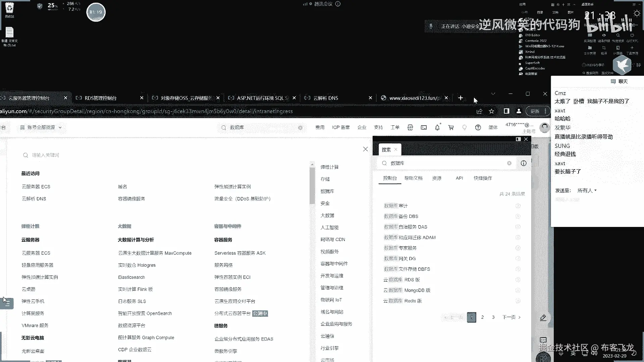Click the product list vertical scrollbar
The height and width of the screenshot is (362, 644).
(x=312, y=186)
